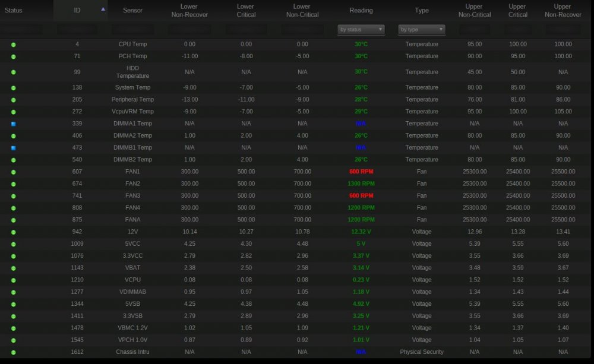
Task: Click the ID column sort arrow
Action: [103, 9]
